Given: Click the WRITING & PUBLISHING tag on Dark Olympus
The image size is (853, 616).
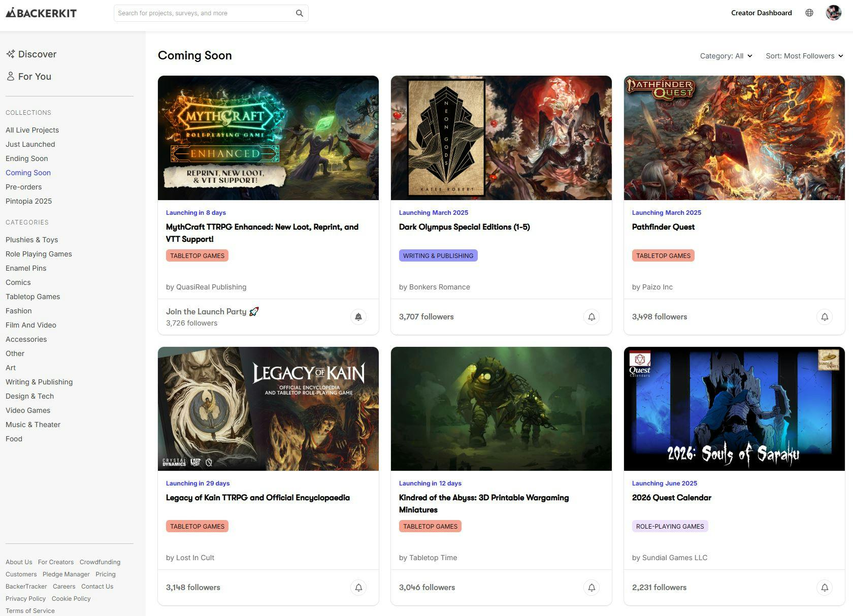Looking at the screenshot, I should (438, 255).
